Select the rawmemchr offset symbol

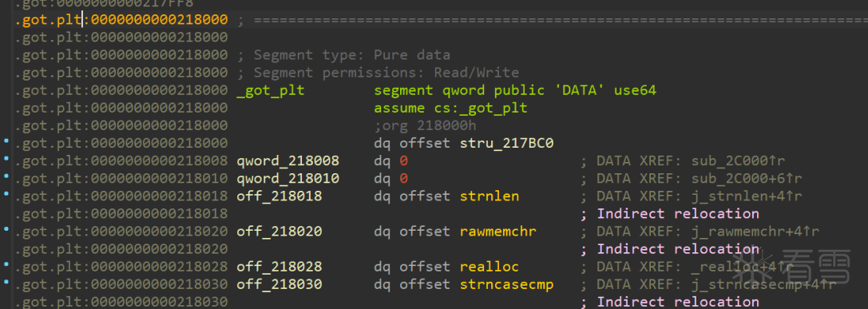tap(497, 232)
